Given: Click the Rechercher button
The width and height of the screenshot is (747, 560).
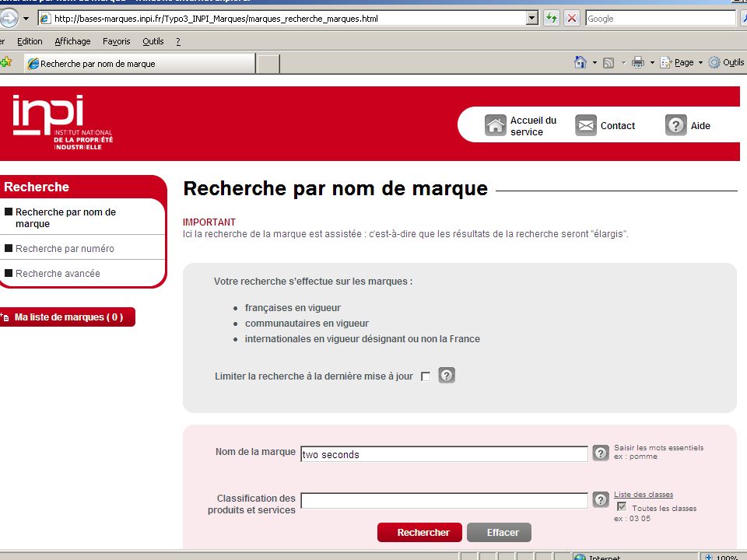Looking at the screenshot, I should pyautogui.click(x=419, y=532).
